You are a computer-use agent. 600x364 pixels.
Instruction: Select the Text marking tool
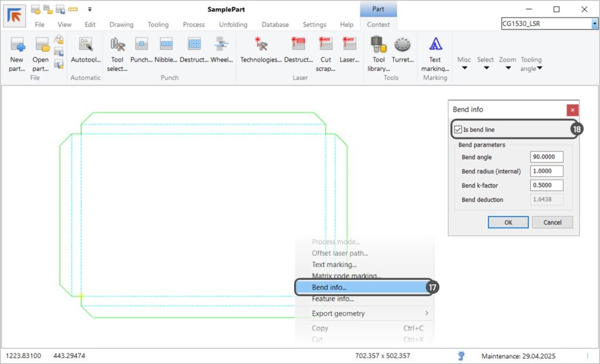point(435,44)
